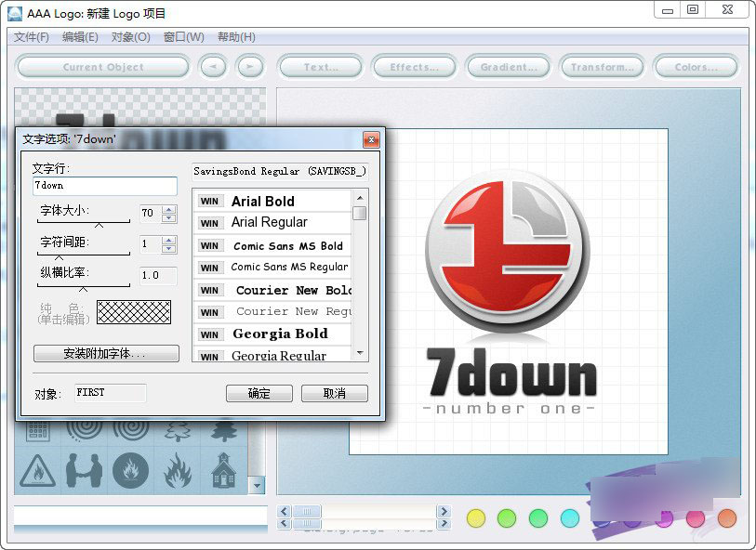This screenshot has width=756, height=550.
Task: Click the 字符间距 slider track
Action: [84, 254]
